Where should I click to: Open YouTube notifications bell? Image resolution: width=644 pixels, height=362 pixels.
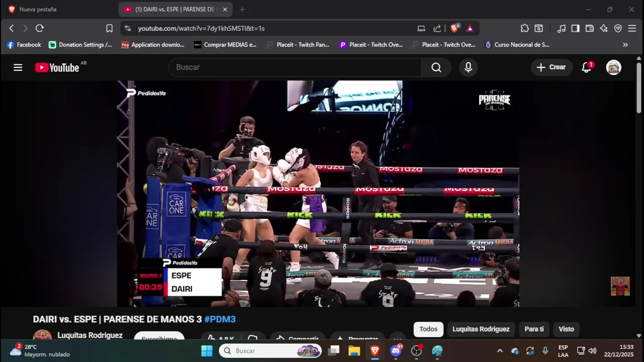click(587, 67)
